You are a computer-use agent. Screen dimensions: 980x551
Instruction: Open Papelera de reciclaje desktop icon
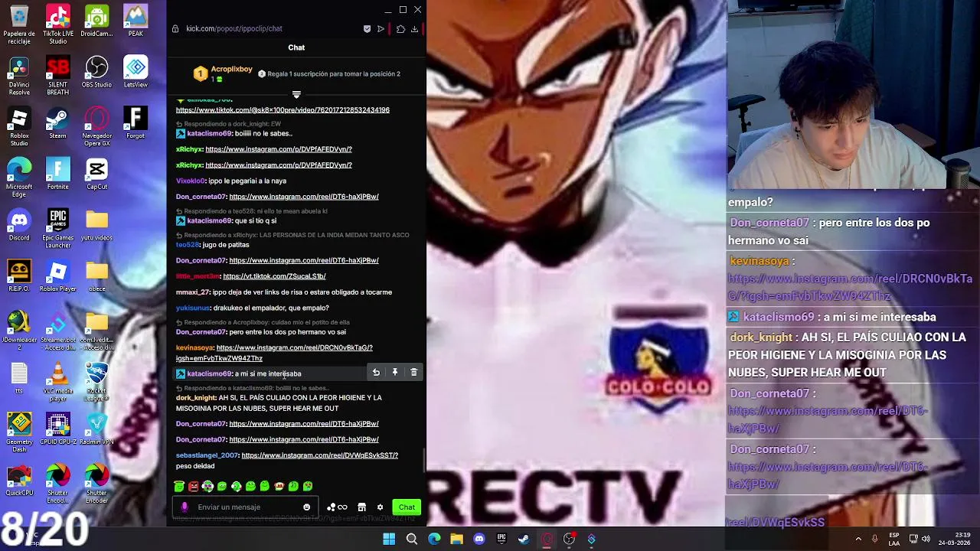(19, 24)
